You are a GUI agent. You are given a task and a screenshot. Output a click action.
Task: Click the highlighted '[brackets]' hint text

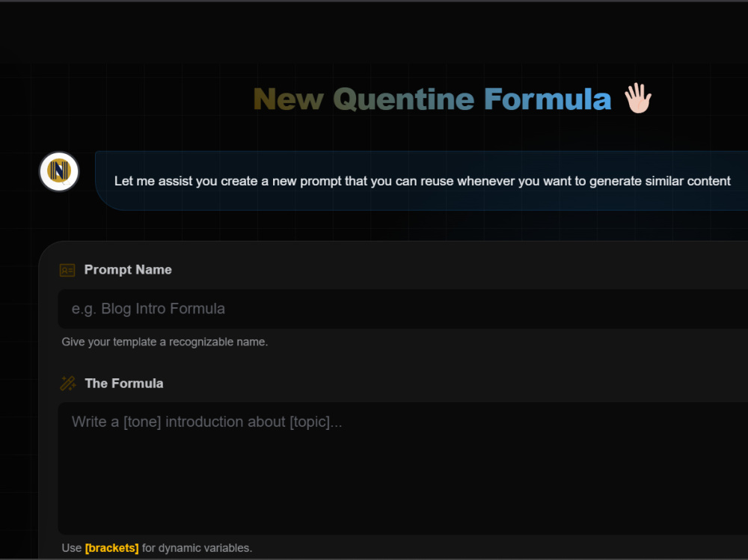click(x=111, y=547)
